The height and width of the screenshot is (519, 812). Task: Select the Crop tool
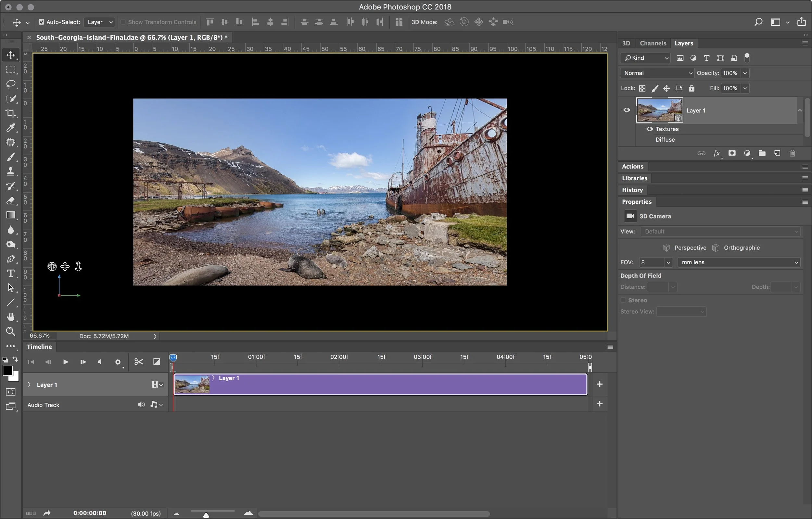pos(10,113)
